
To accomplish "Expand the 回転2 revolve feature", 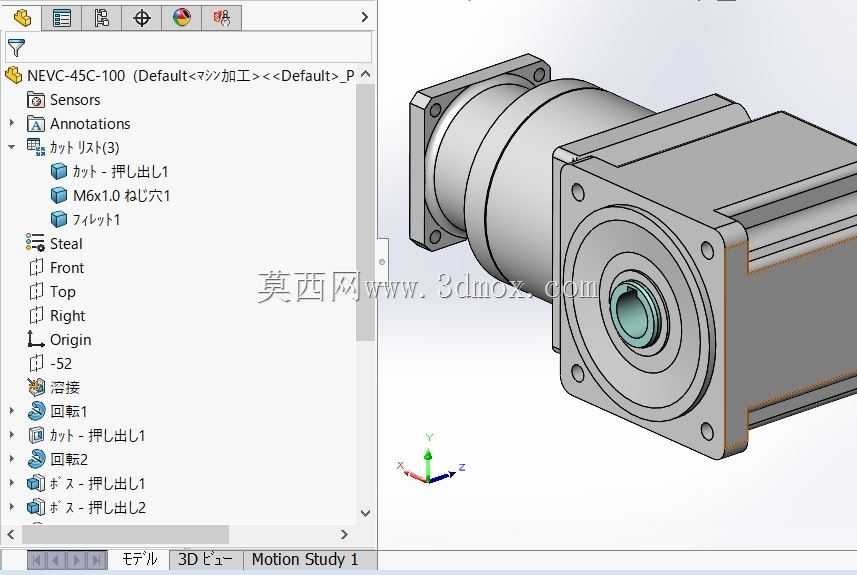I will (12, 459).
